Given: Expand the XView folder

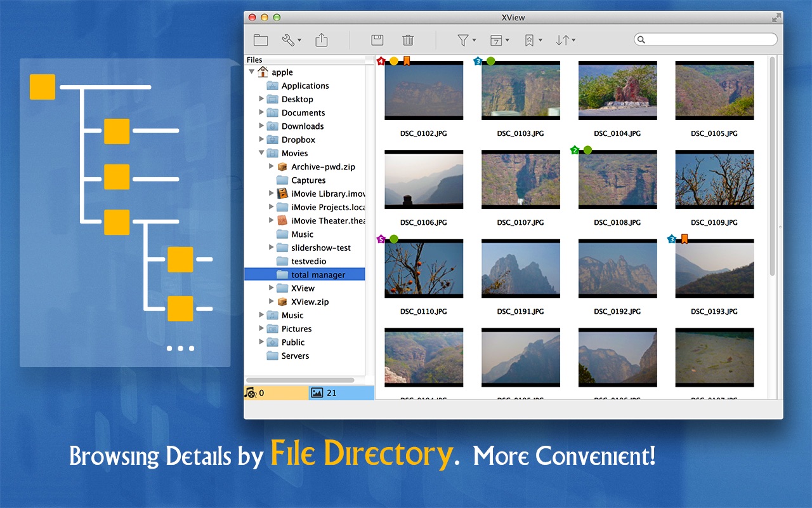Looking at the screenshot, I should click(272, 288).
